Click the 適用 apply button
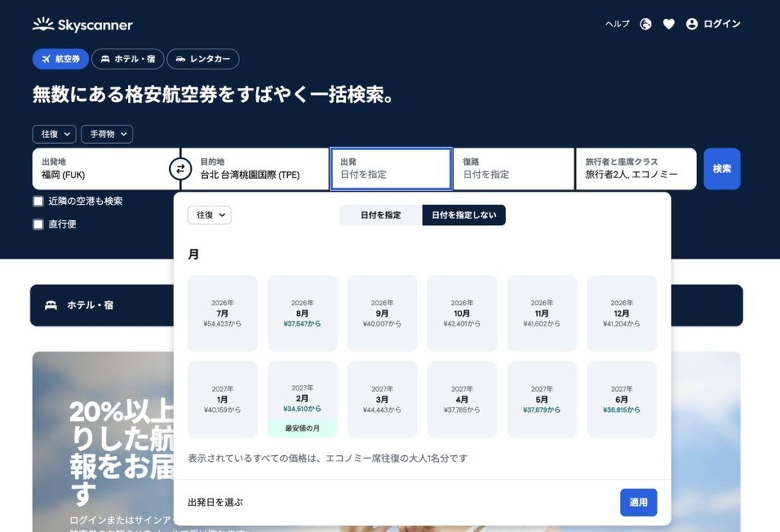 (x=638, y=502)
